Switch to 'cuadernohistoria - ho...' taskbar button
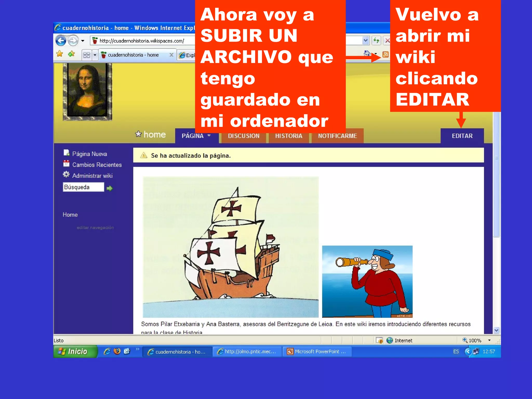The height and width of the screenshot is (399, 532). click(177, 352)
